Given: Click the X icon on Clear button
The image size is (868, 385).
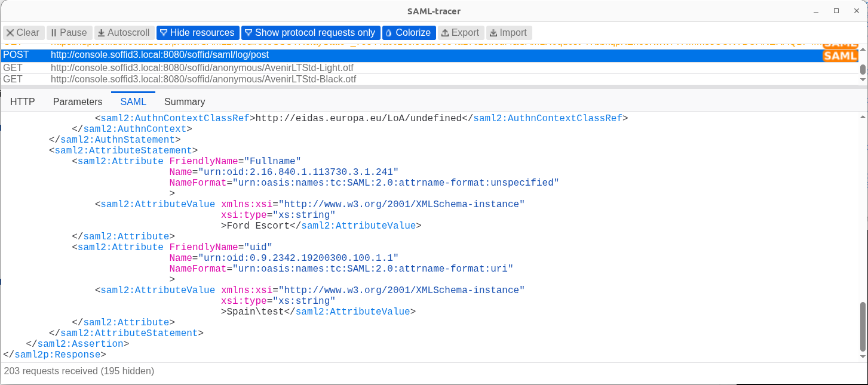Looking at the screenshot, I should tap(10, 33).
